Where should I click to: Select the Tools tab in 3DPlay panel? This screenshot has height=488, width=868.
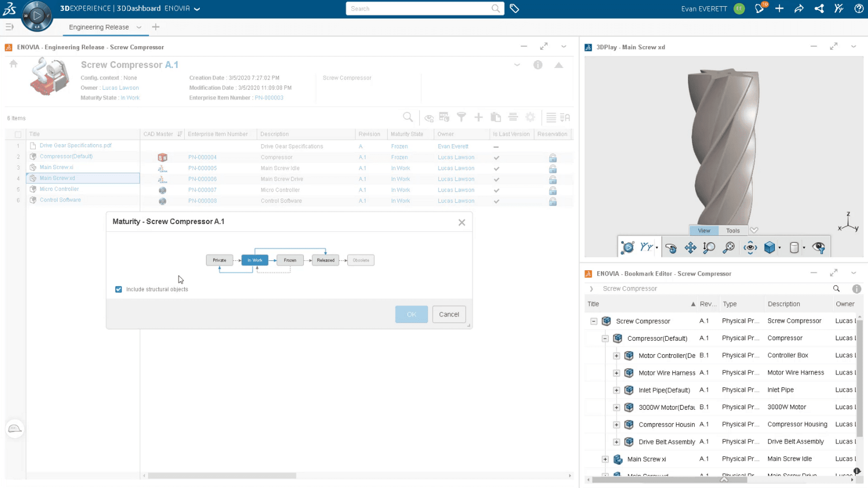coord(733,230)
